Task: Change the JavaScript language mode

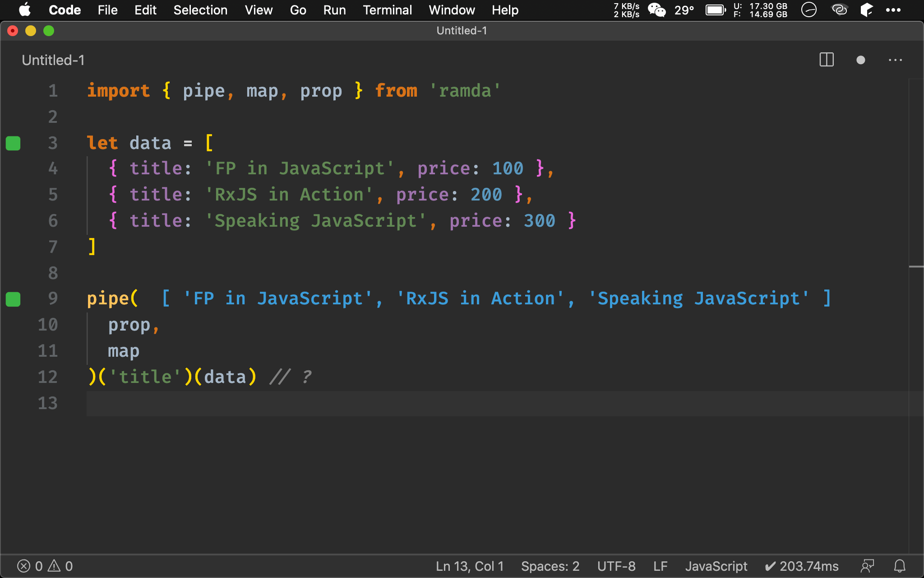Action: [x=716, y=566]
